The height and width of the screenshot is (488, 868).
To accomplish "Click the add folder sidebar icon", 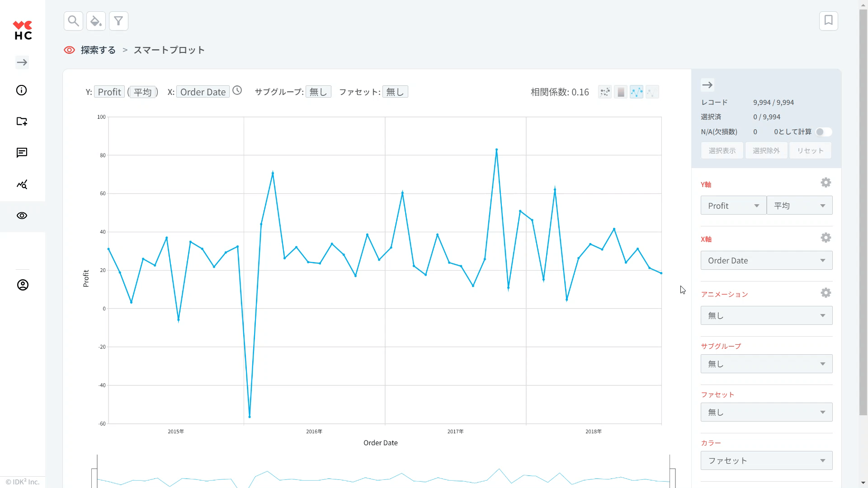I will [22, 121].
